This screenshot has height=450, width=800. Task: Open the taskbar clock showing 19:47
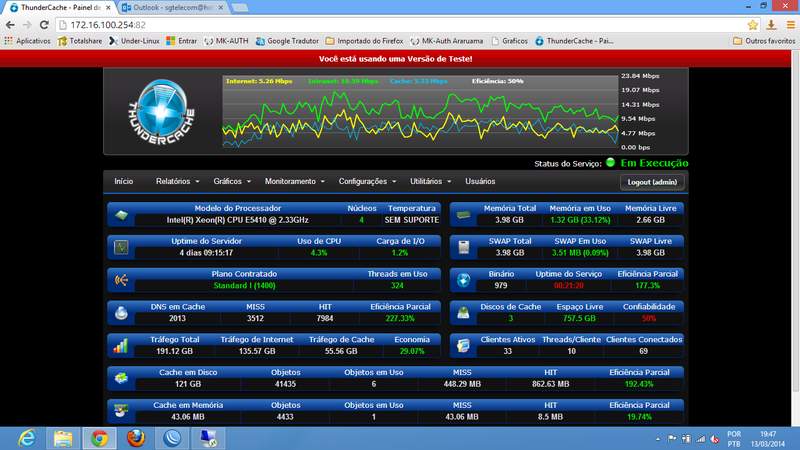768,439
